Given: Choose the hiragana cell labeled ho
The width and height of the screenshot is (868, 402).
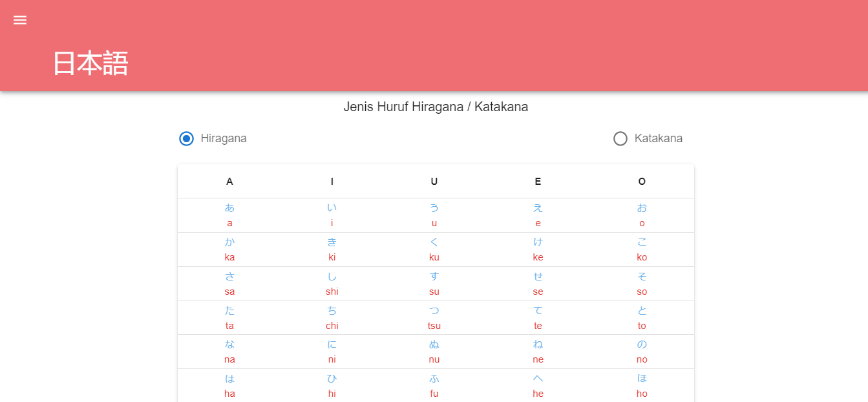Looking at the screenshot, I should point(642,386).
